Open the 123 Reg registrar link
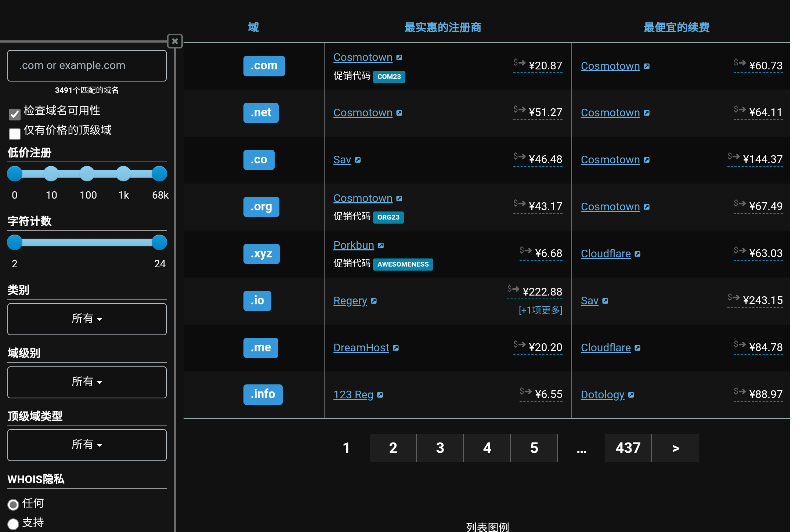The width and height of the screenshot is (799, 532). point(353,395)
